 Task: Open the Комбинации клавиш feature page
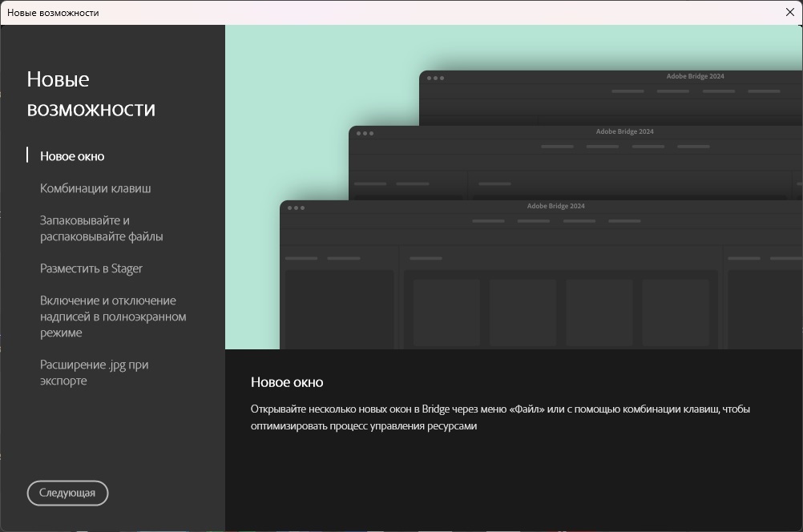click(95, 188)
